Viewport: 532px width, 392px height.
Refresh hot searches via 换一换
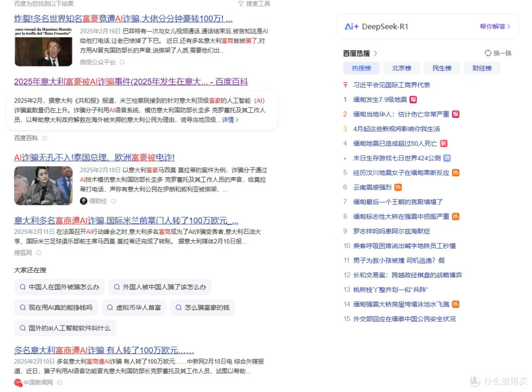click(498, 53)
